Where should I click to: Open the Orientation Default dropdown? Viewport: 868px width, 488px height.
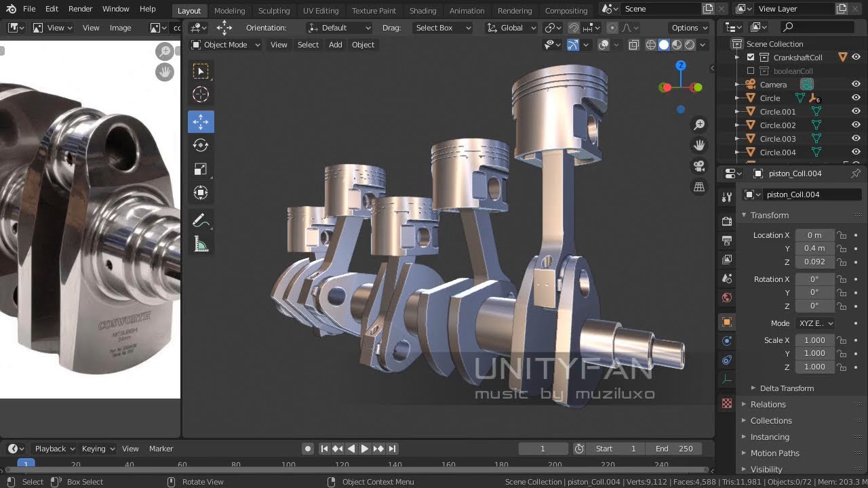click(339, 28)
